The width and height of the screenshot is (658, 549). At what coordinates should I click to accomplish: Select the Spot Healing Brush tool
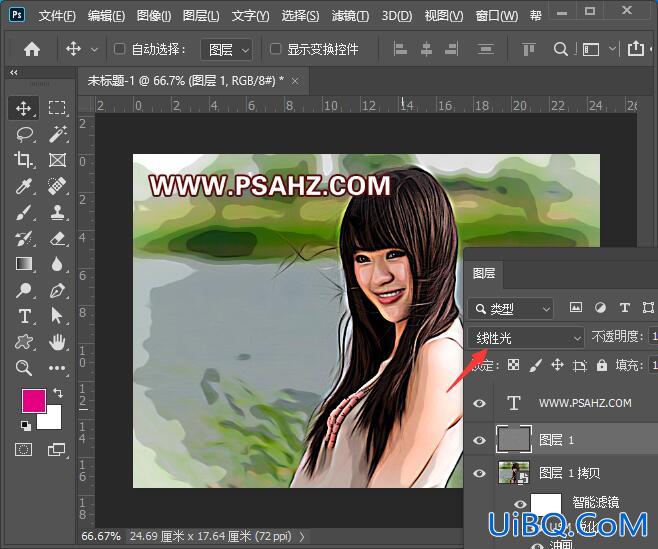57,186
